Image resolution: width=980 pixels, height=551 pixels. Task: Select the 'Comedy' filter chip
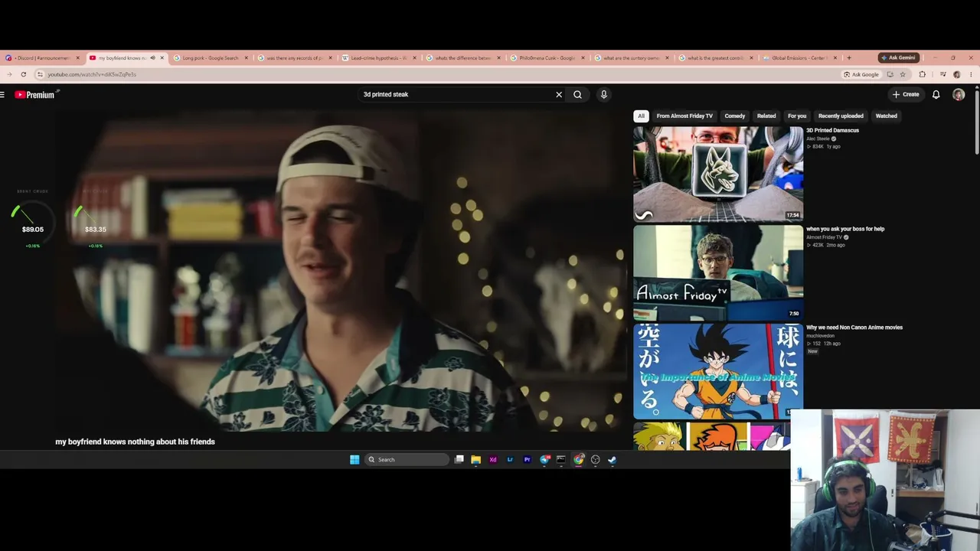click(x=735, y=116)
